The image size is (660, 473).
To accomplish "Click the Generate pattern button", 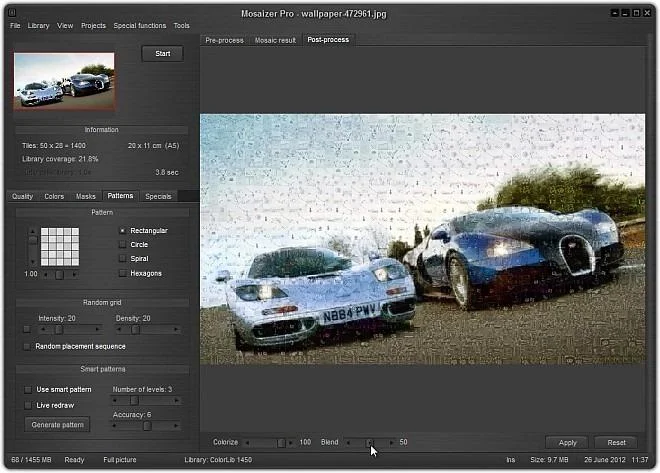I will point(58,425).
